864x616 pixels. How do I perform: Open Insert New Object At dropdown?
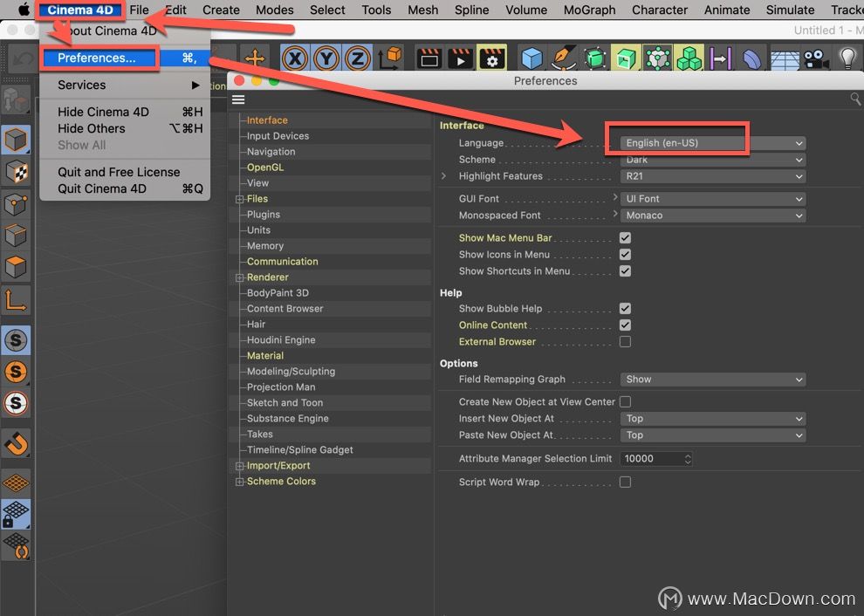click(x=713, y=418)
